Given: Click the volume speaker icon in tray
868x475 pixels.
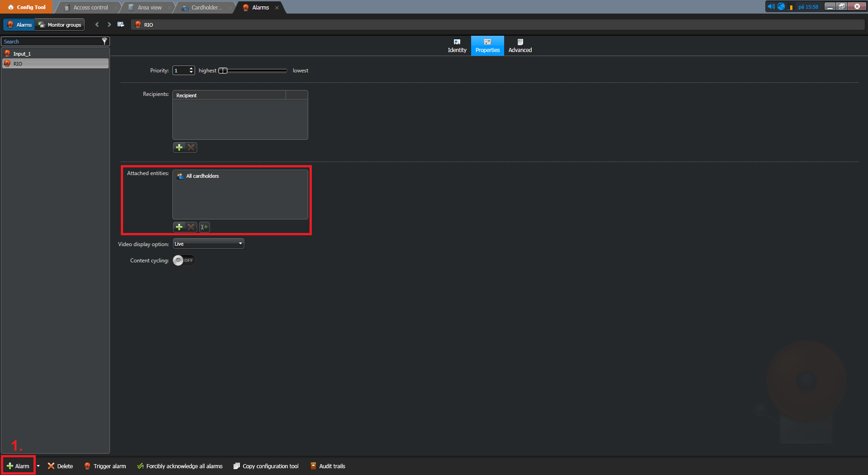Looking at the screenshot, I should point(771,6).
